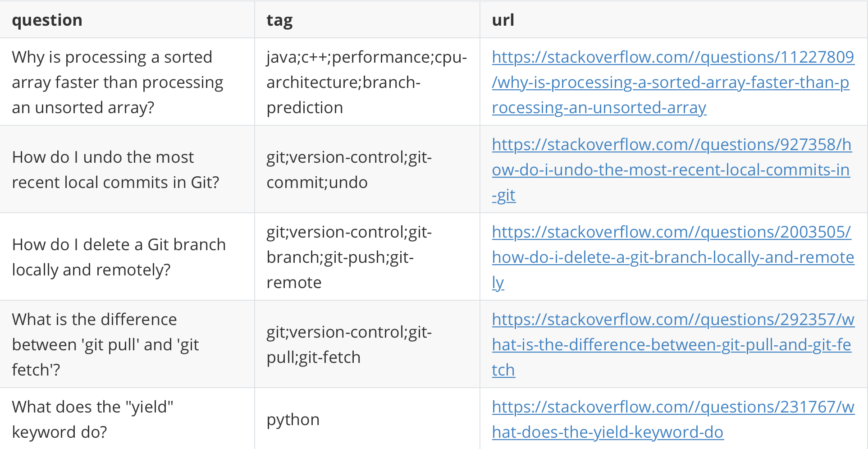Open the sorted array StackOverflow link

pyautogui.click(x=670, y=82)
